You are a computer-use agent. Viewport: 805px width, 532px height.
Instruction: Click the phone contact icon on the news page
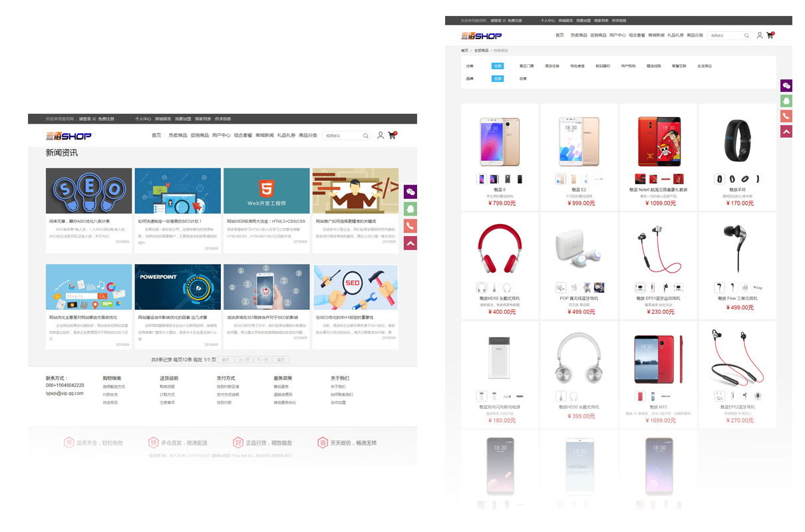pos(410,226)
